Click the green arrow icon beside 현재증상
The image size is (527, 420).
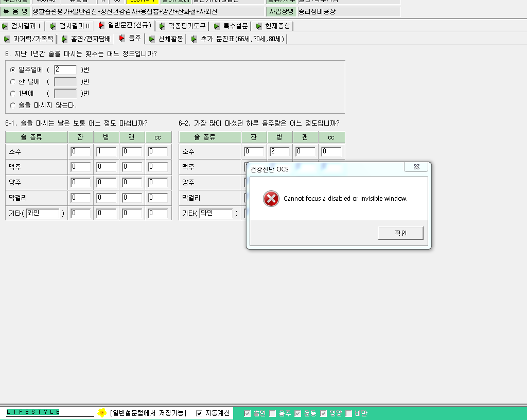tap(258, 26)
